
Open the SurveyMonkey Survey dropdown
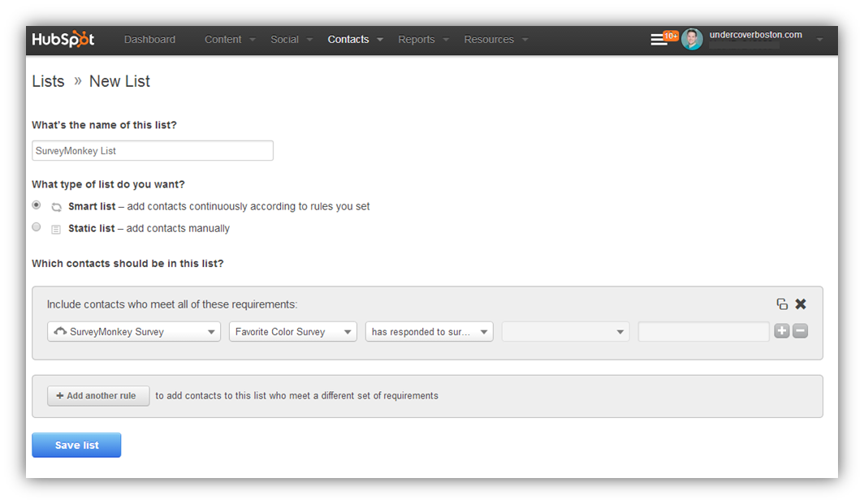pyautogui.click(x=134, y=332)
